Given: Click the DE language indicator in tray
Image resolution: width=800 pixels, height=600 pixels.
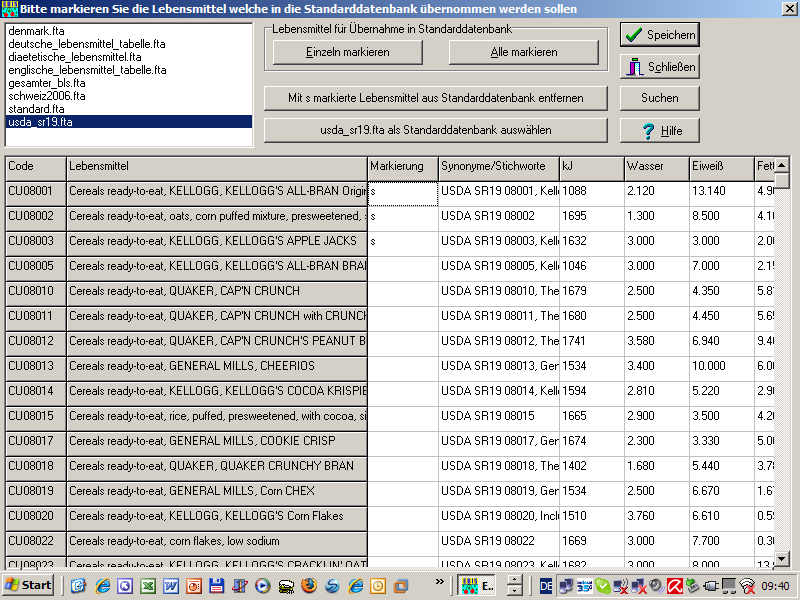Looking at the screenshot, I should (x=546, y=585).
